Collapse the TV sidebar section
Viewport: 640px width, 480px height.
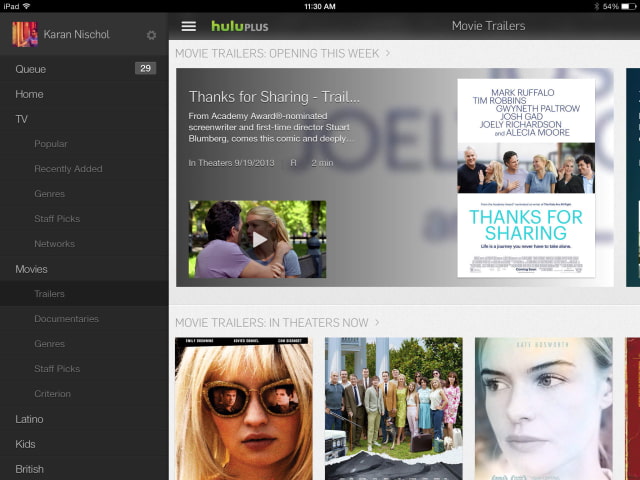click(x=21, y=119)
